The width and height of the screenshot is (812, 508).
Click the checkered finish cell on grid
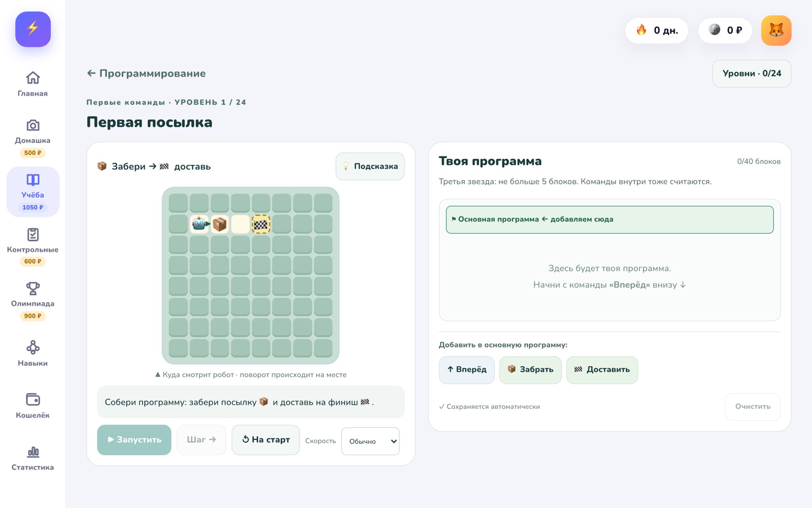(x=261, y=224)
